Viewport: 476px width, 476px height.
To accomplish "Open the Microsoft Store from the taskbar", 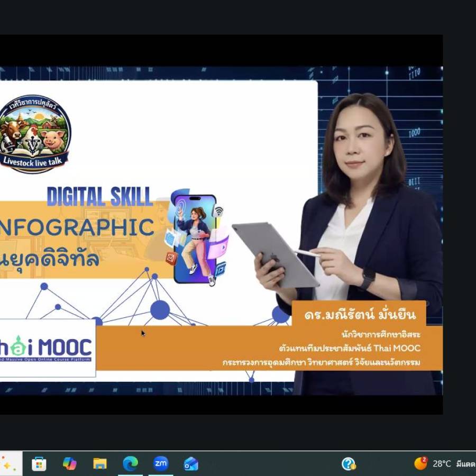I will tap(38, 465).
